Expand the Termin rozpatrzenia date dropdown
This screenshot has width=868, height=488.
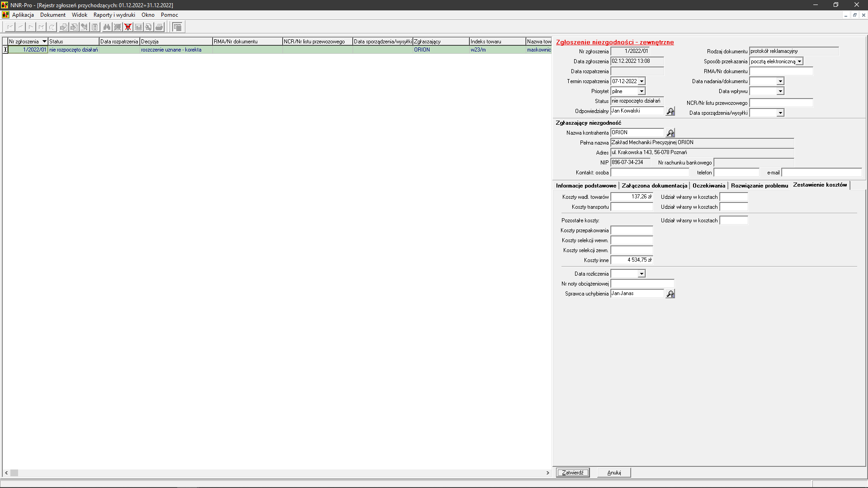642,81
